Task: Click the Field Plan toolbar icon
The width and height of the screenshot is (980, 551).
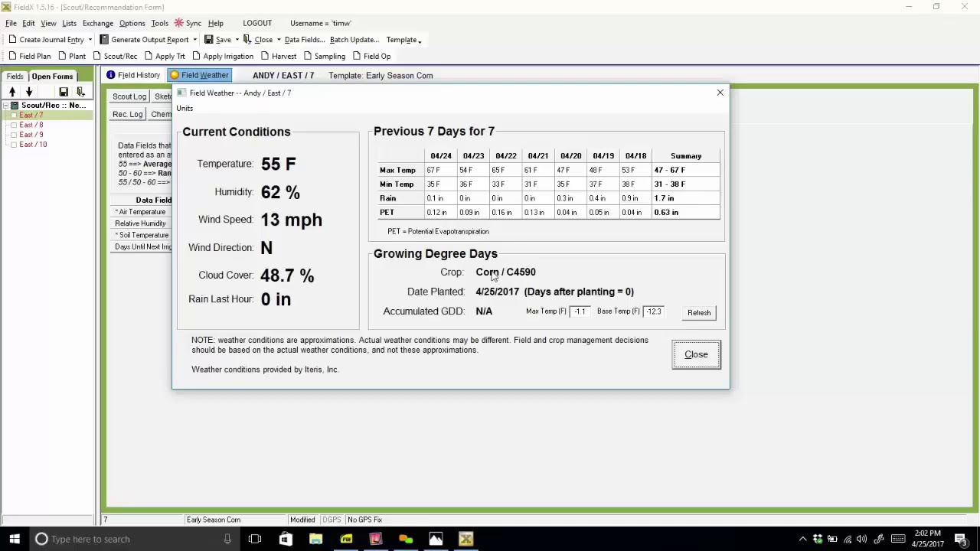Action: tap(14, 56)
